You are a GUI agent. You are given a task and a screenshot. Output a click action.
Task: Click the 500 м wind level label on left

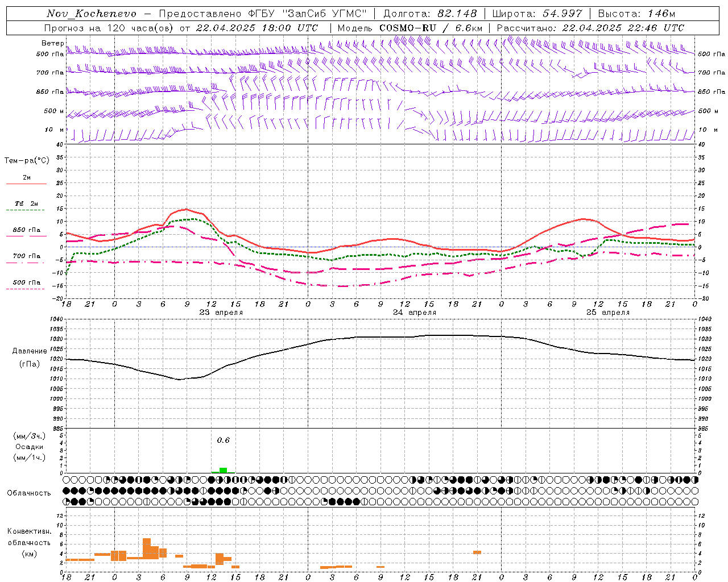pyautogui.click(x=54, y=111)
